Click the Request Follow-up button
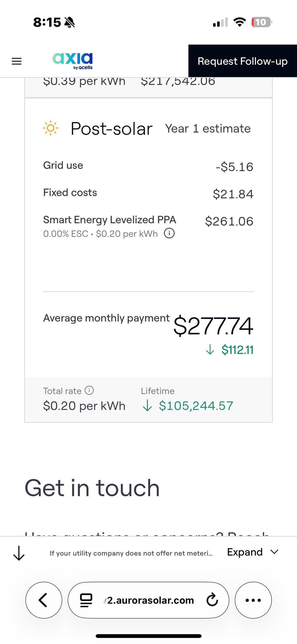 tap(242, 61)
